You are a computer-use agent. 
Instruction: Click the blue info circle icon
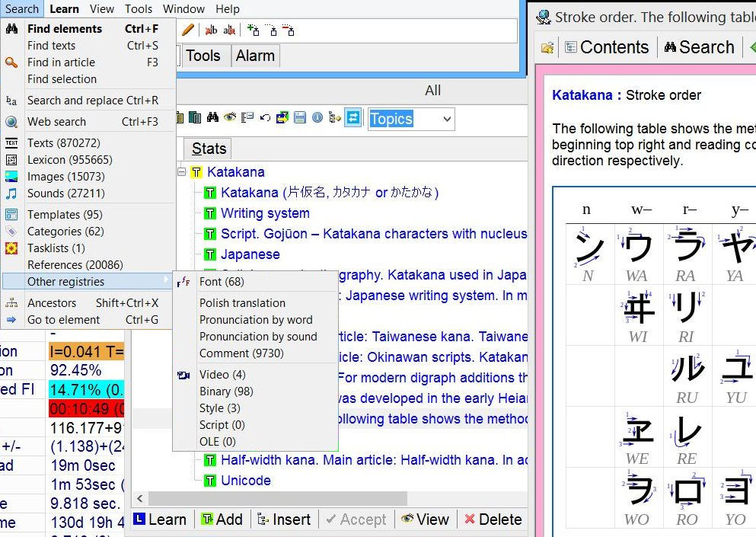[317, 117]
